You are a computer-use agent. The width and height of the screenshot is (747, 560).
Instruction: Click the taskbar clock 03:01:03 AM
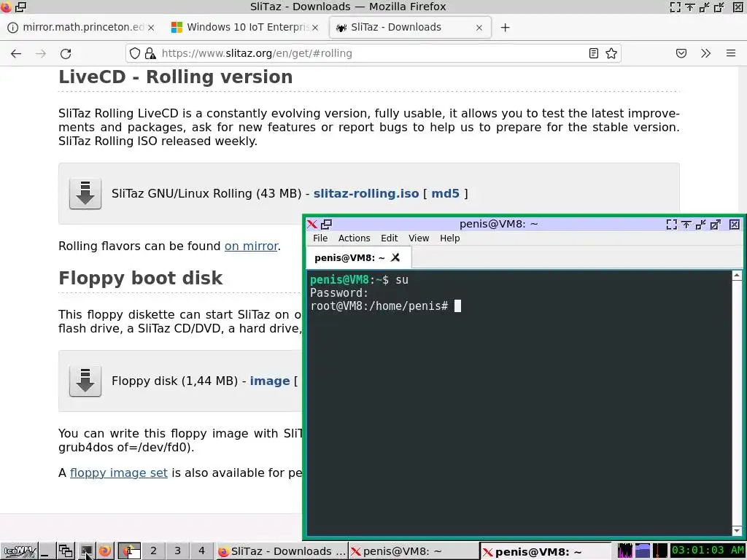click(708, 551)
